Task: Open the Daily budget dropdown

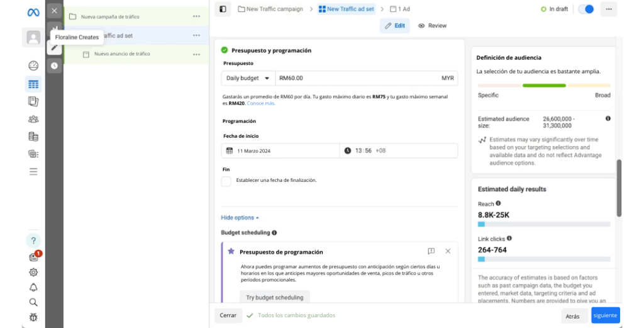Action: 248,78
